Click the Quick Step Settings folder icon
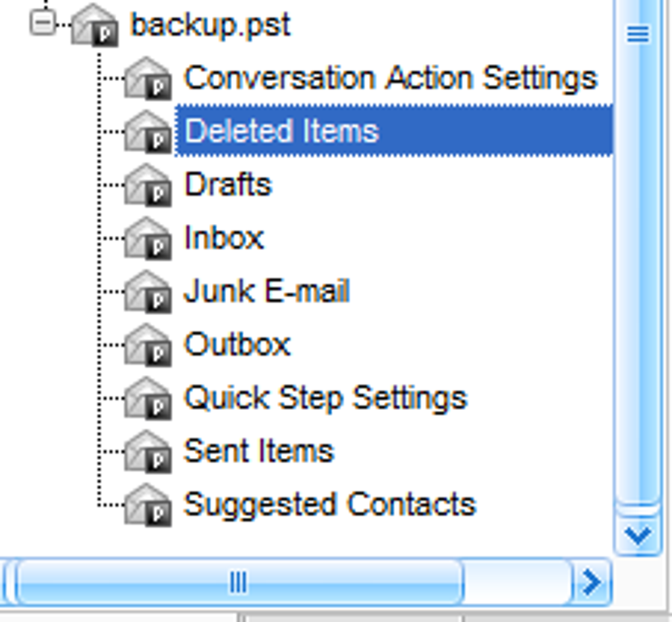 click(148, 399)
